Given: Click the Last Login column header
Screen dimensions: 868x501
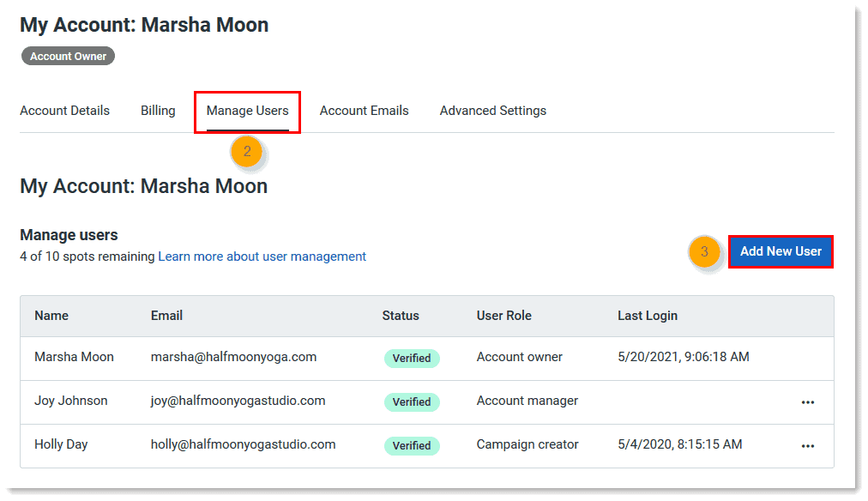Looking at the screenshot, I should (648, 316).
